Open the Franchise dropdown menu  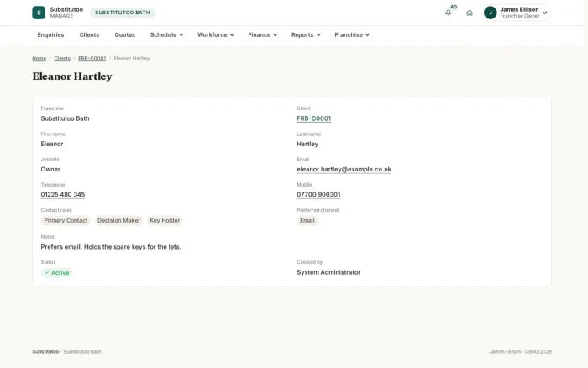coord(352,35)
